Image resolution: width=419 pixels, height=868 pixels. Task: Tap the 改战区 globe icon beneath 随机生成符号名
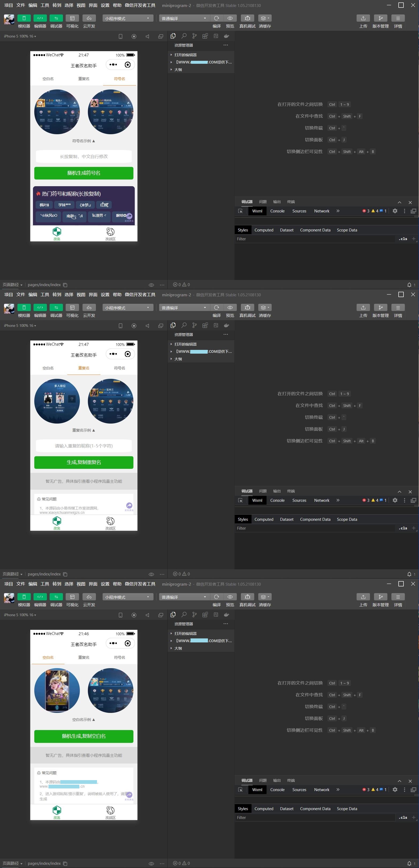[x=110, y=232]
